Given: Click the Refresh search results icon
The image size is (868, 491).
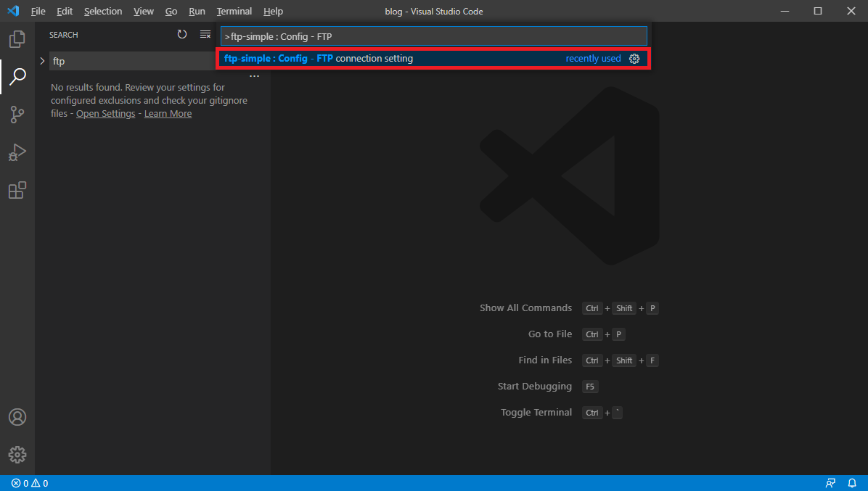Looking at the screenshot, I should click(x=182, y=34).
